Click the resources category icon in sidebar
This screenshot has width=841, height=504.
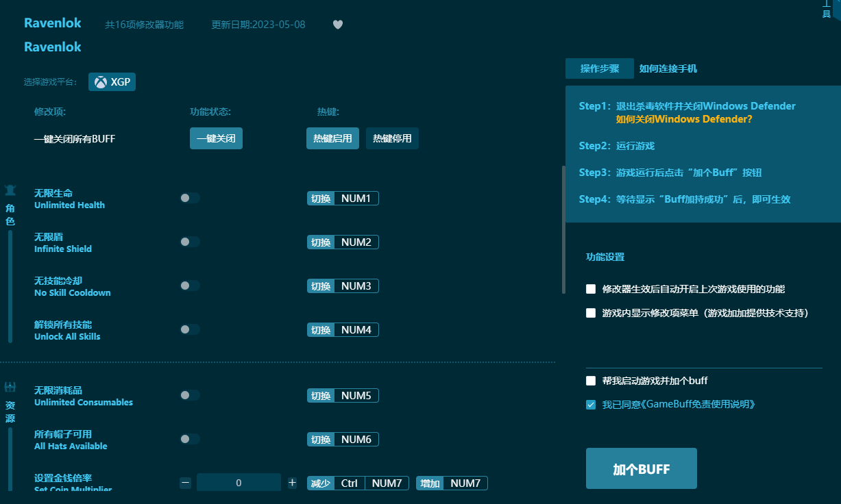(x=10, y=388)
